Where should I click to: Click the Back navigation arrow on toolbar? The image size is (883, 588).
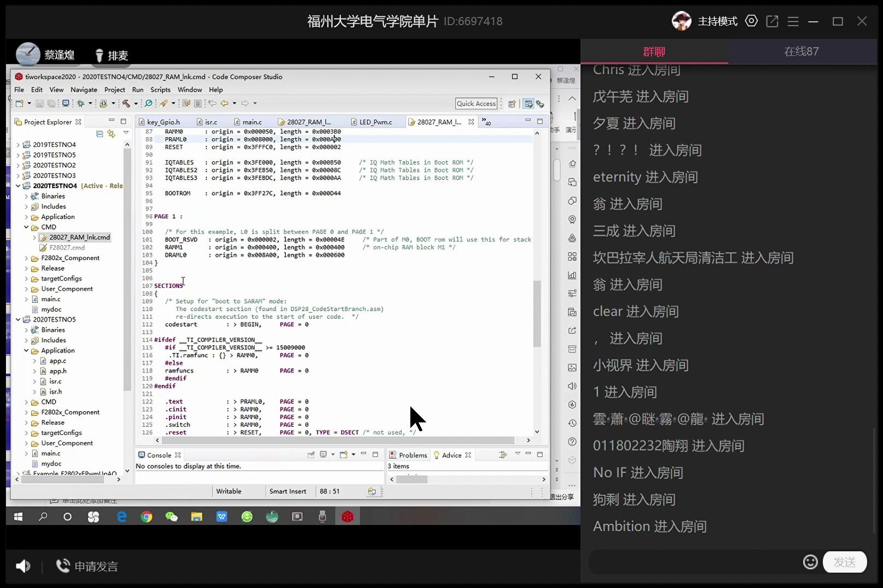point(224,103)
